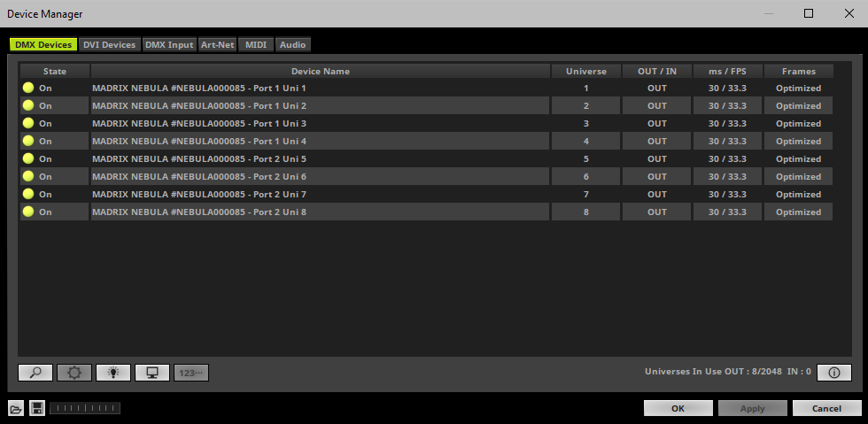Open the DMX Input tab
The height and width of the screenshot is (424, 868).
pos(169,45)
